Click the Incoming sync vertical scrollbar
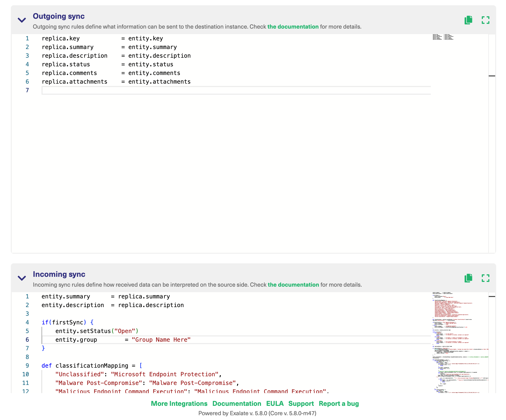This screenshot has width=506, height=420. click(492, 342)
